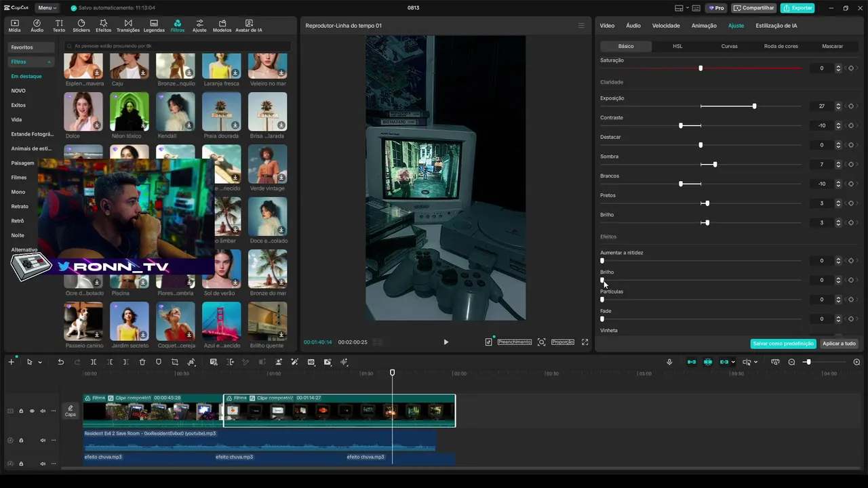This screenshot has height=488, width=868.
Task: Switch to the Animação tab
Action: pyautogui.click(x=704, y=26)
